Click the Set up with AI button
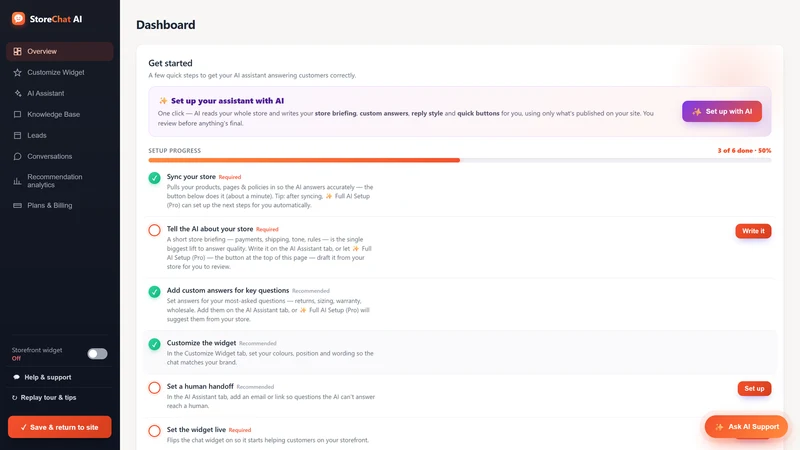 tap(721, 111)
